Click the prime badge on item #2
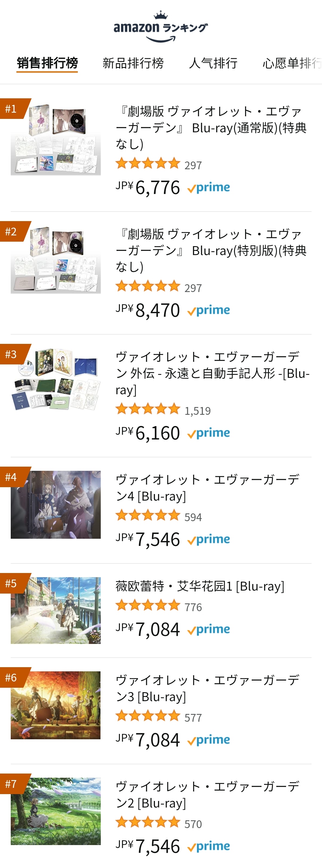322x868 pixels. pyautogui.click(x=208, y=310)
